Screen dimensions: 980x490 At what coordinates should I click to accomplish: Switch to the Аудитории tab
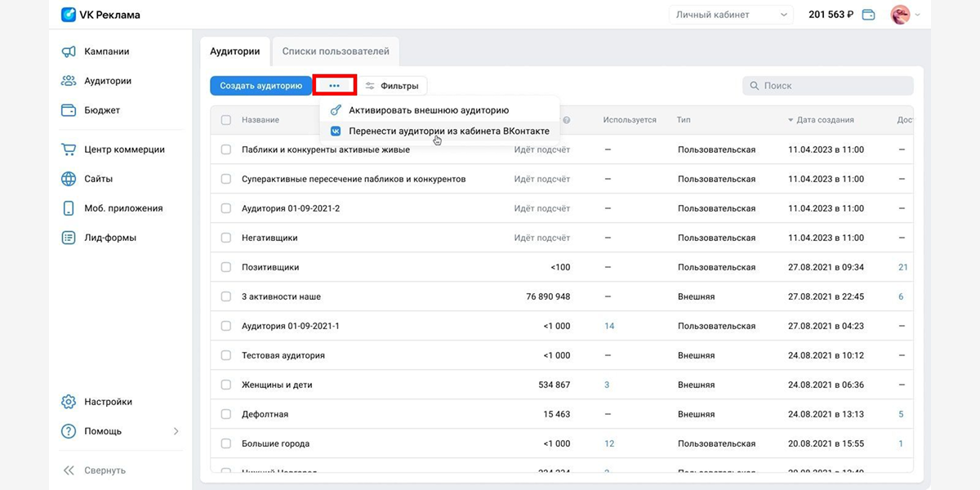point(234,51)
